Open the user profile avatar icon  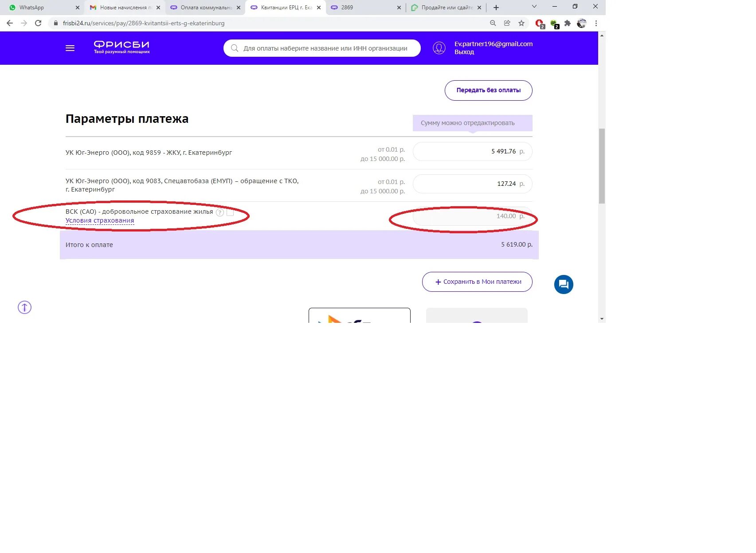pyautogui.click(x=439, y=48)
